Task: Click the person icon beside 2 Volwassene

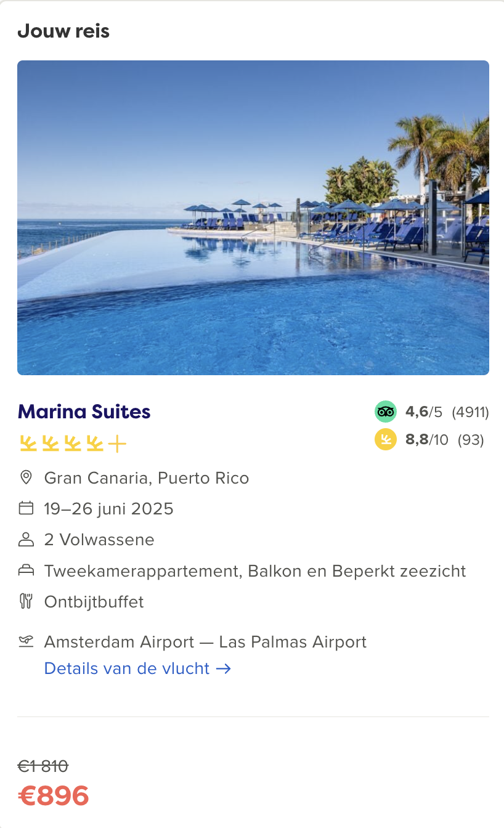Action: 26,540
